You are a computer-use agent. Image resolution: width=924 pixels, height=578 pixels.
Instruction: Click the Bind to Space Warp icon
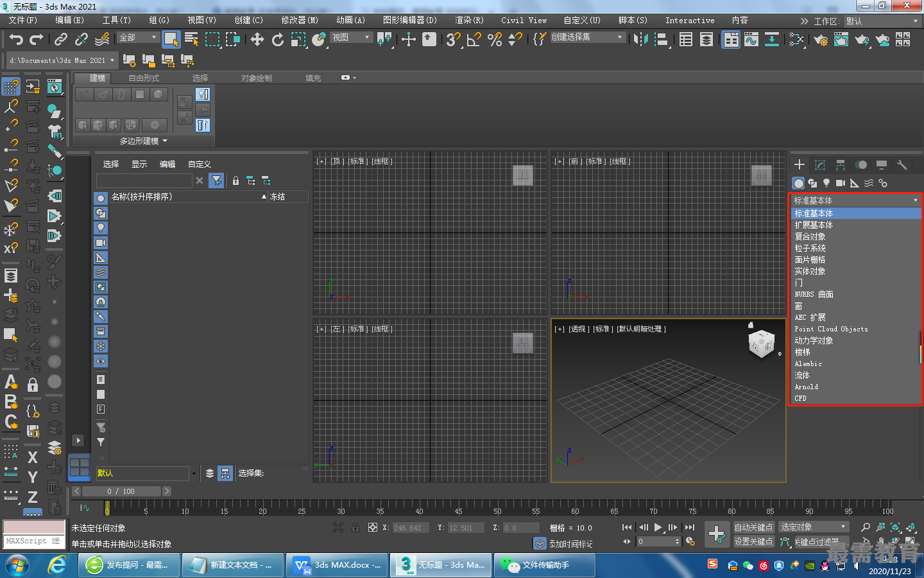pyautogui.click(x=102, y=40)
